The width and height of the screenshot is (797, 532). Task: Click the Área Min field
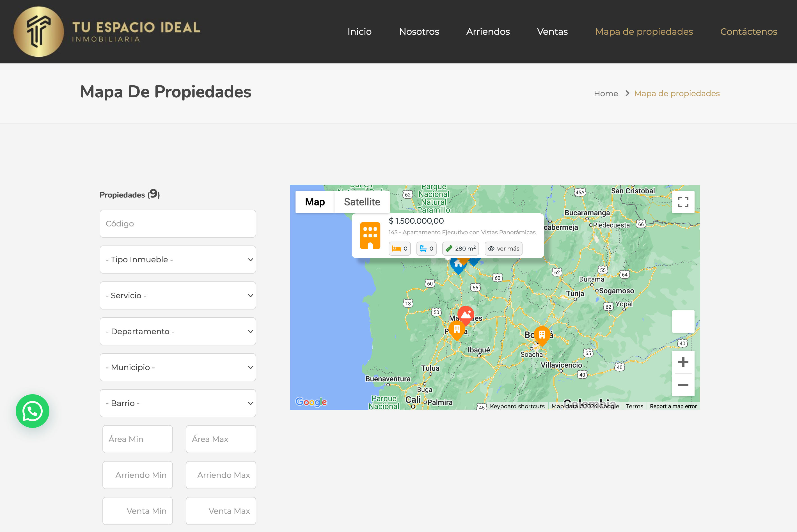pos(138,439)
